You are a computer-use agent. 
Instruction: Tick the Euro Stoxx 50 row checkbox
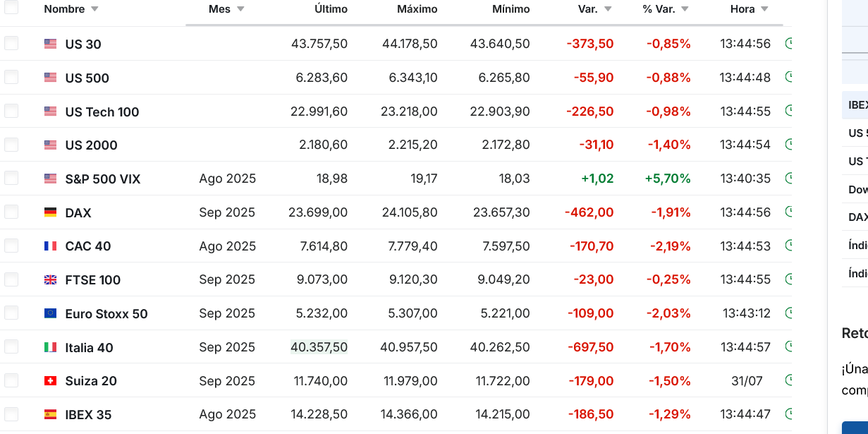pyautogui.click(x=11, y=313)
